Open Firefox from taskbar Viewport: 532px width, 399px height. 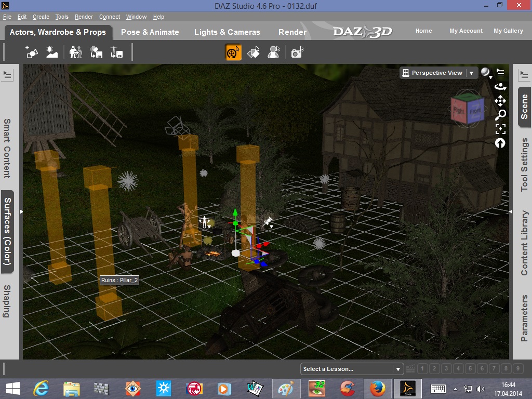click(377, 389)
